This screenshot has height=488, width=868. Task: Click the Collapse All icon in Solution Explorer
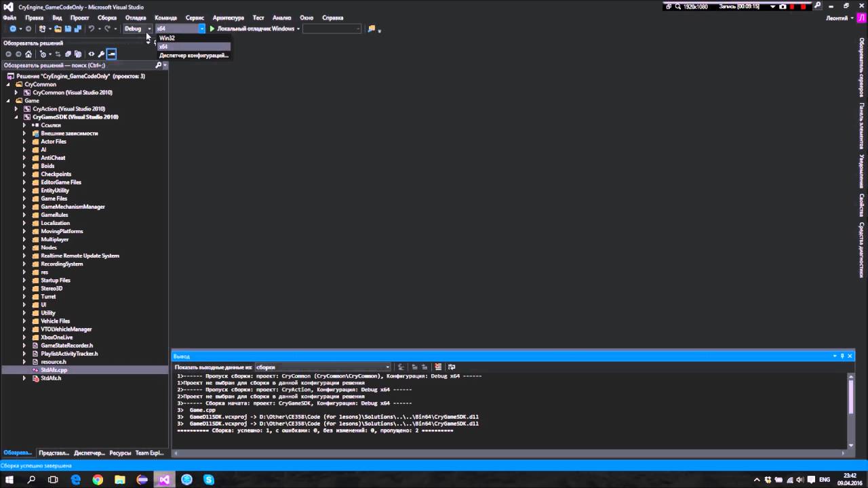coord(68,54)
